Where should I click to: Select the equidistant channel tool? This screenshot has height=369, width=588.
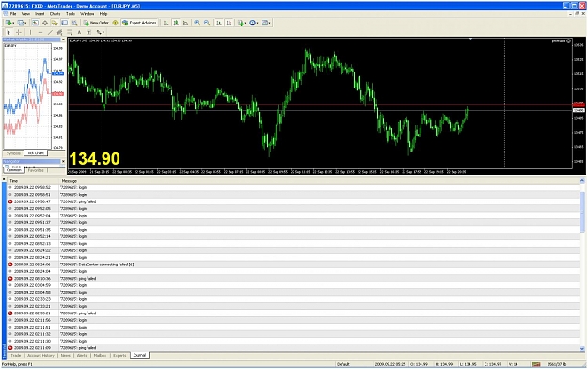[59, 32]
